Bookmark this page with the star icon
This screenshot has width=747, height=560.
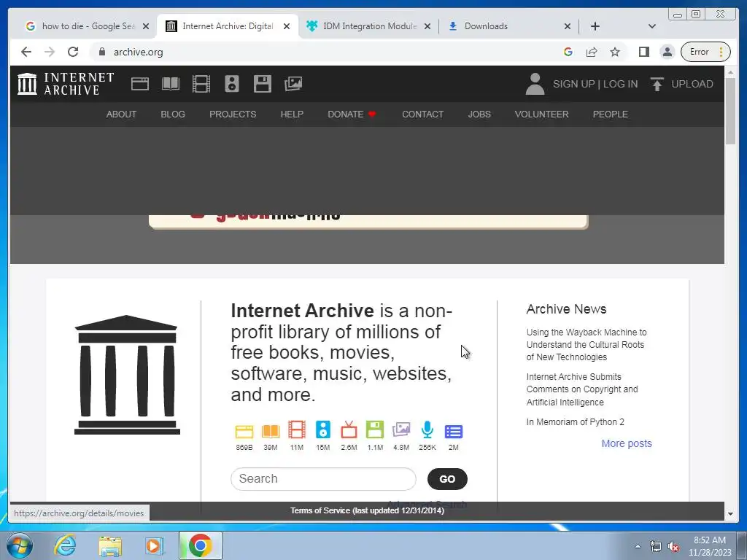coord(615,52)
